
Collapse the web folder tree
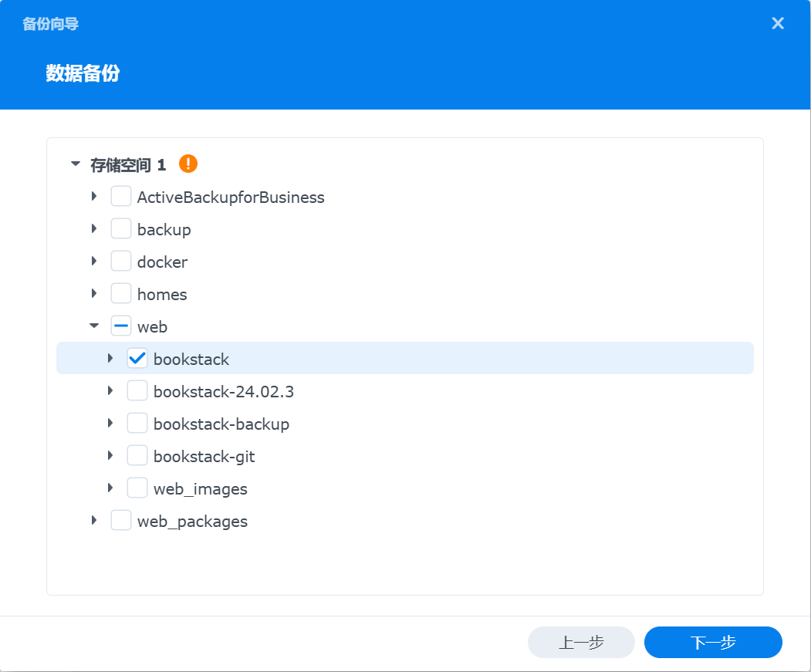tap(93, 326)
